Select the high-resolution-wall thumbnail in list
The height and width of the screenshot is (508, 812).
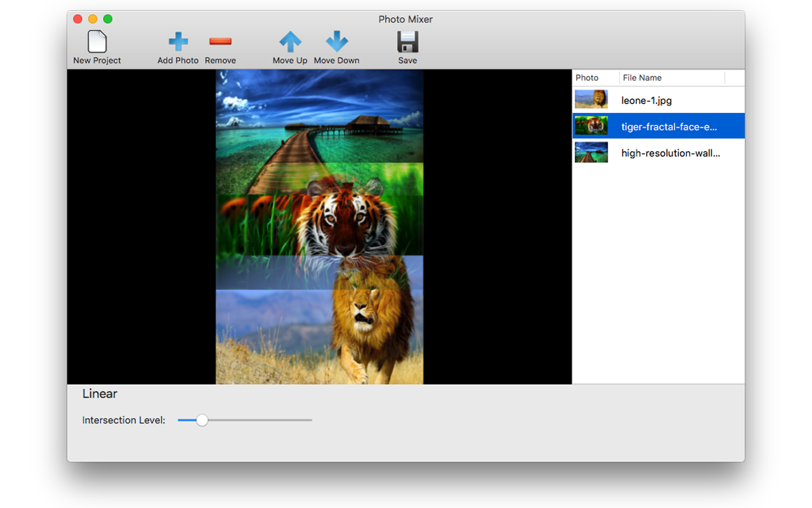tap(591, 152)
